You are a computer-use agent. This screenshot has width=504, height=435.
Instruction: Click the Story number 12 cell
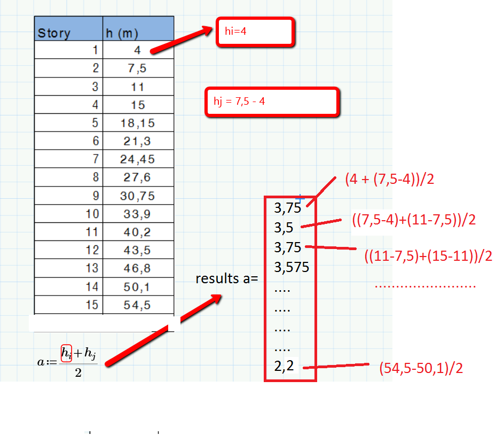[x=68, y=250]
